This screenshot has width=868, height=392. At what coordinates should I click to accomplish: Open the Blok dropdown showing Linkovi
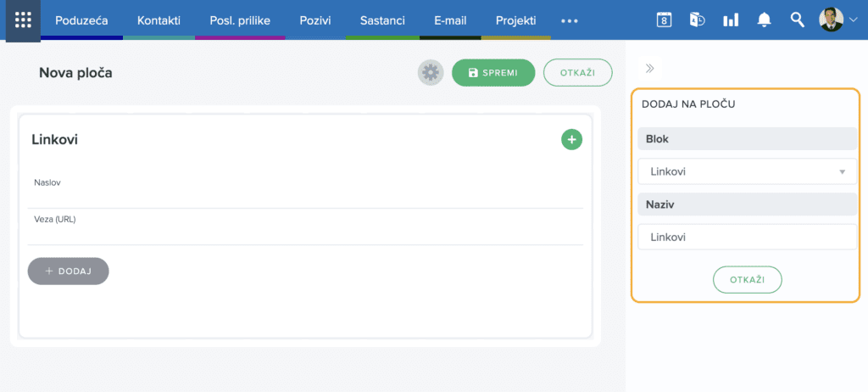747,171
